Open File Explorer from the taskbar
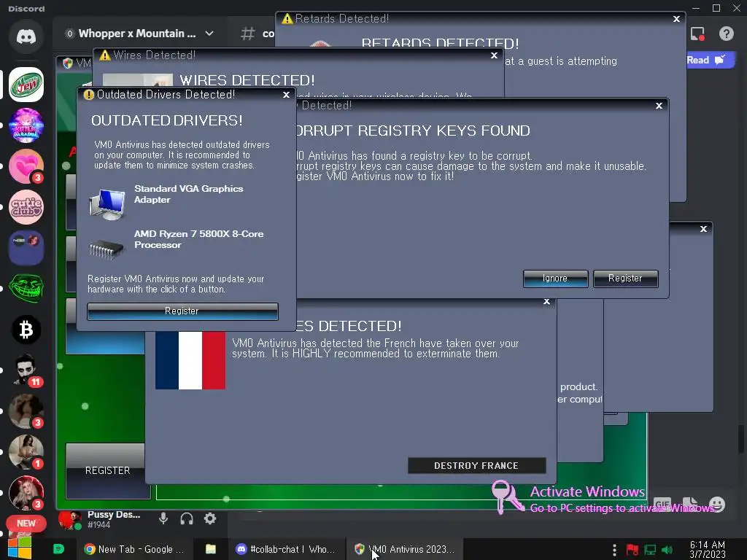 click(210, 549)
